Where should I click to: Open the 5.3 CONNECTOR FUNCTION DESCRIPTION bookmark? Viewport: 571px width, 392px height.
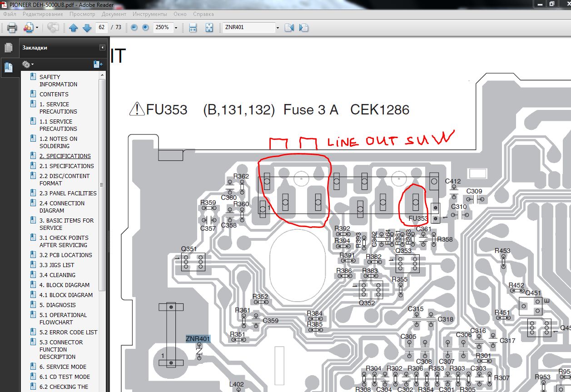click(61, 350)
